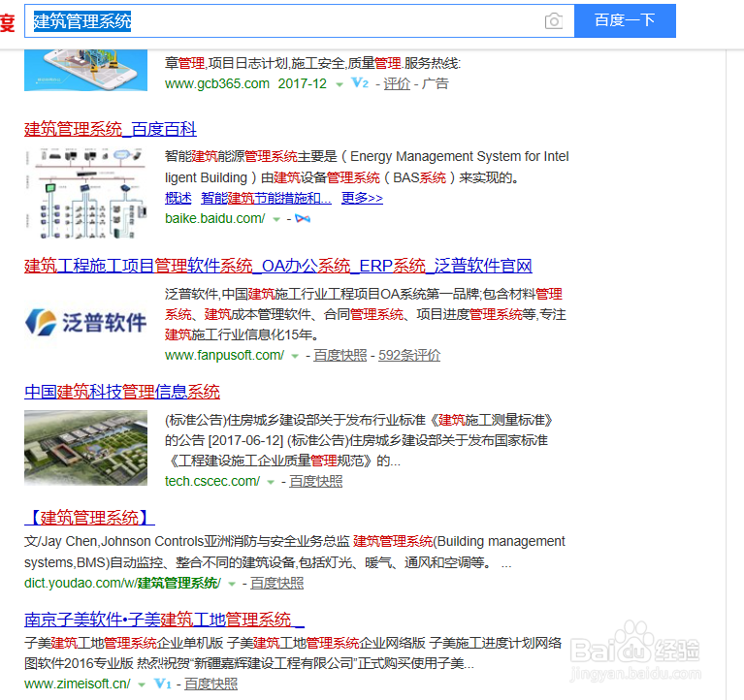
Task: Open the 【建筑管理系统】 youdao result title
Action: click(89, 518)
